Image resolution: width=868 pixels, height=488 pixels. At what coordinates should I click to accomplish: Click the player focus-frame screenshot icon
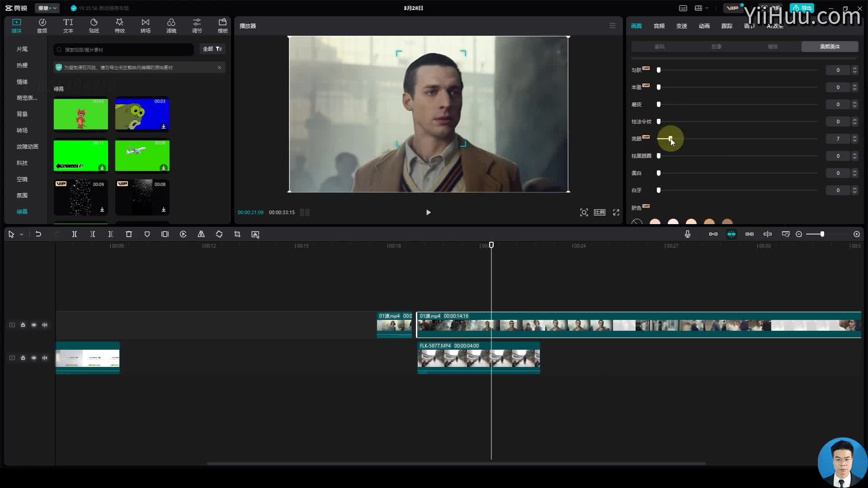tap(584, 212)
